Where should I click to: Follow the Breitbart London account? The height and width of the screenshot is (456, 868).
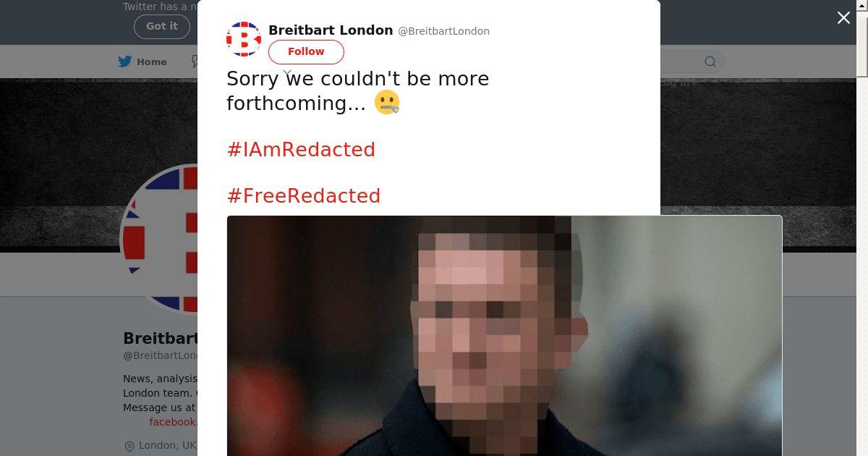[306, 51]
